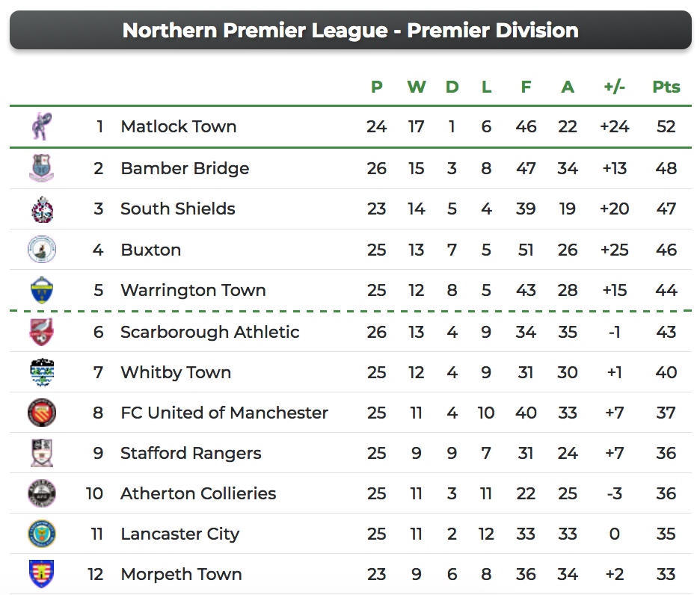
Task: Select the FC United of Manchester name
Action: [x=224, y=413]
